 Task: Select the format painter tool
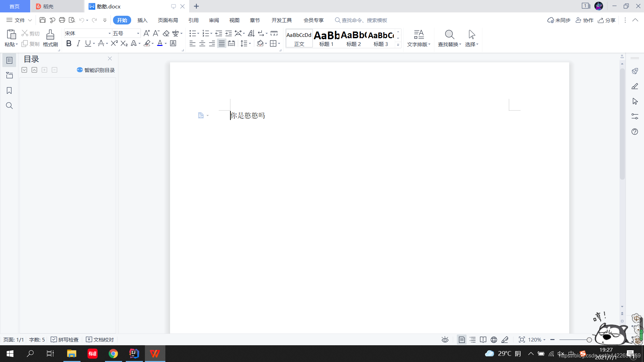point(50,38)
